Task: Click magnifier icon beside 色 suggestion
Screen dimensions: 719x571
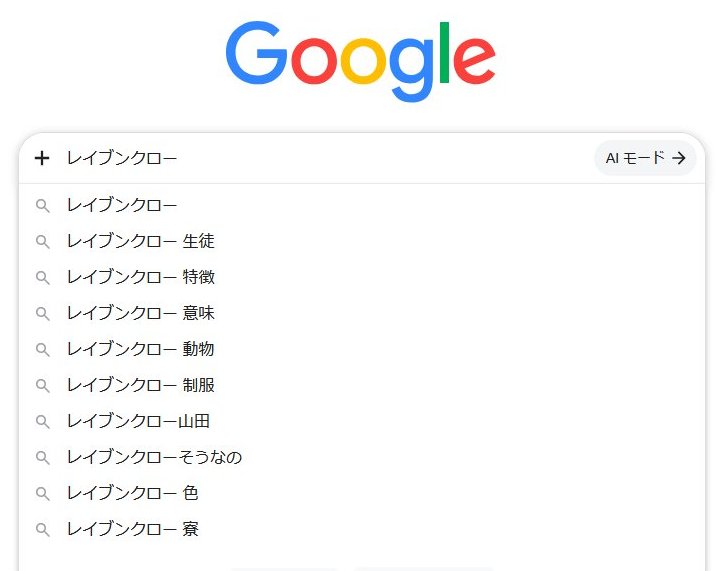Action: 43,494
